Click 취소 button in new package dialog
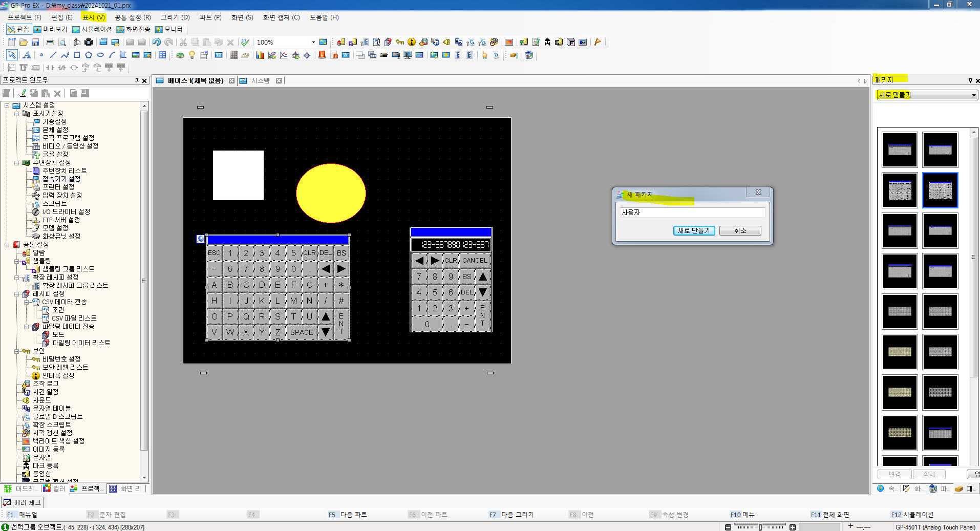 [740, 230]
